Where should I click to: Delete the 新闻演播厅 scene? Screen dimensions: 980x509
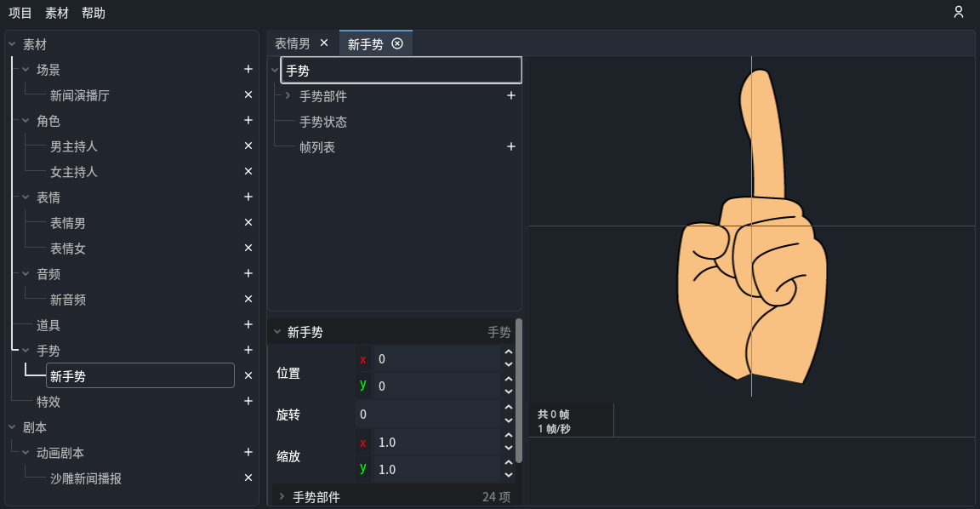(248, 94)
